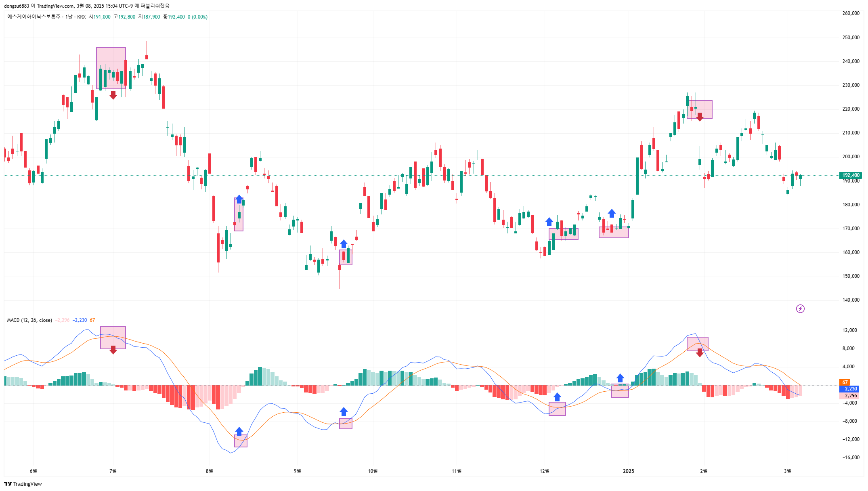Click blue up arrow on early December MACD crossover
This screenshot has height=491, width=868.
tap(557, 397)
